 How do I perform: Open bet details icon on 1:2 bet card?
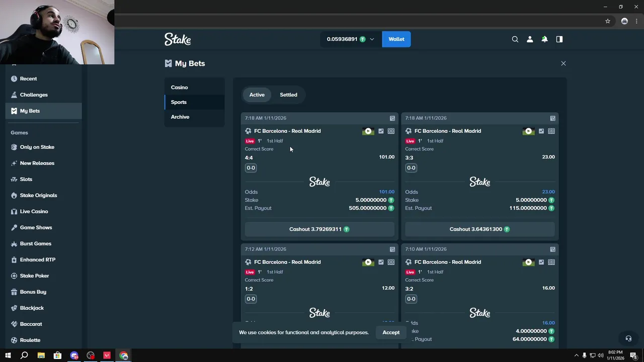pos(392,249)
